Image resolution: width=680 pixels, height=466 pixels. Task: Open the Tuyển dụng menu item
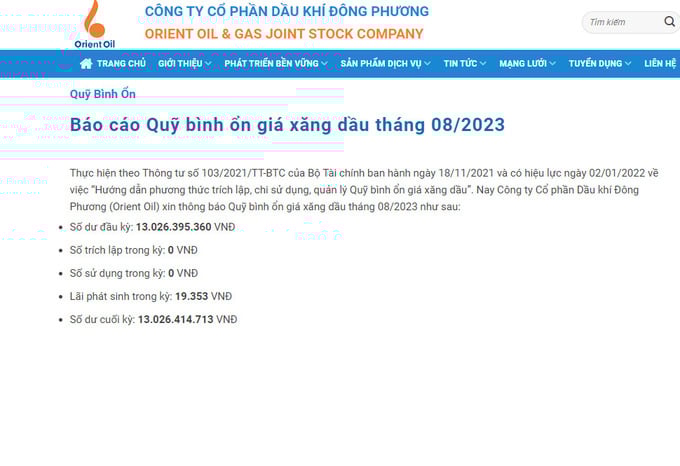click(x=595, y=63)
